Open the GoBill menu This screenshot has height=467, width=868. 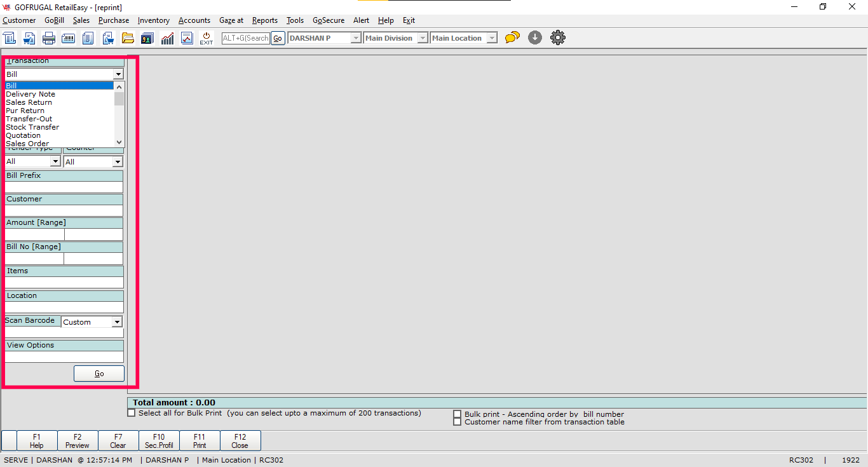tap(55, 20)
